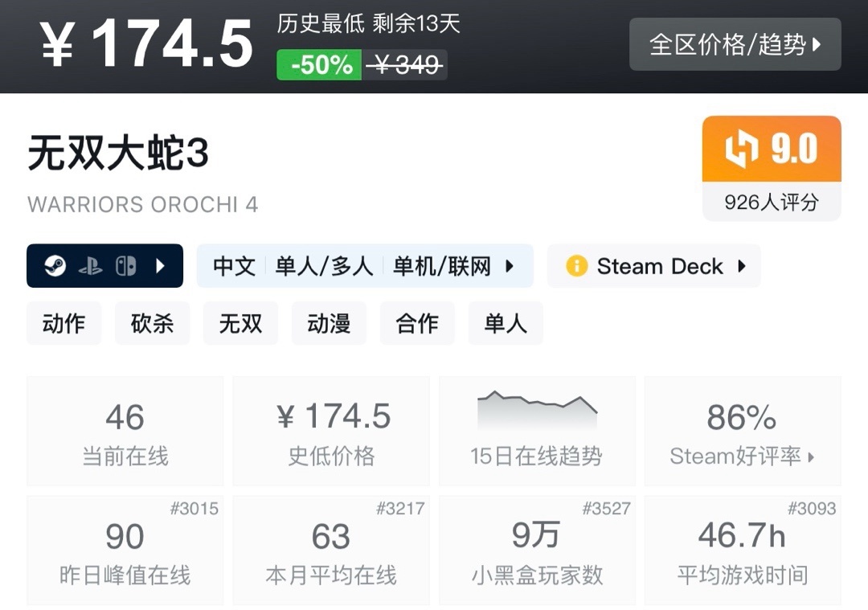Expand the platform list arrow
This screenshot has width=868, height=610.
tap(160, 267)
